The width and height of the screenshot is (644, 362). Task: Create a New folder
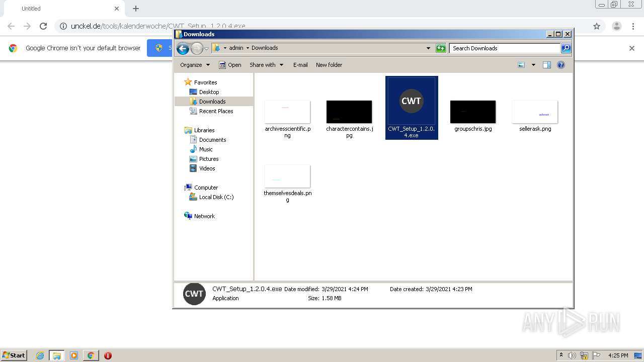coord(329,65)
